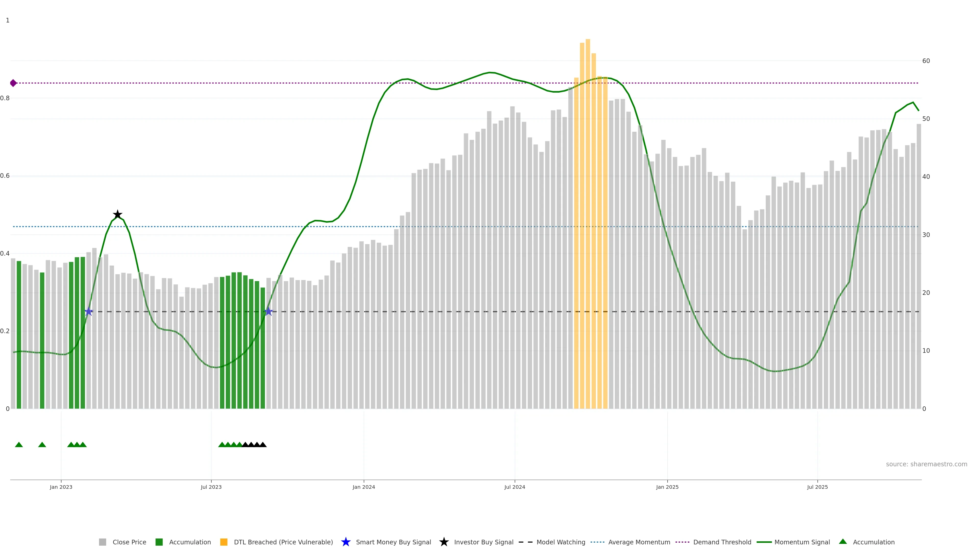Viewport: 980px width, 551px height.
Task: Click the green Accumulation legend square
Action: coord(159,542)
